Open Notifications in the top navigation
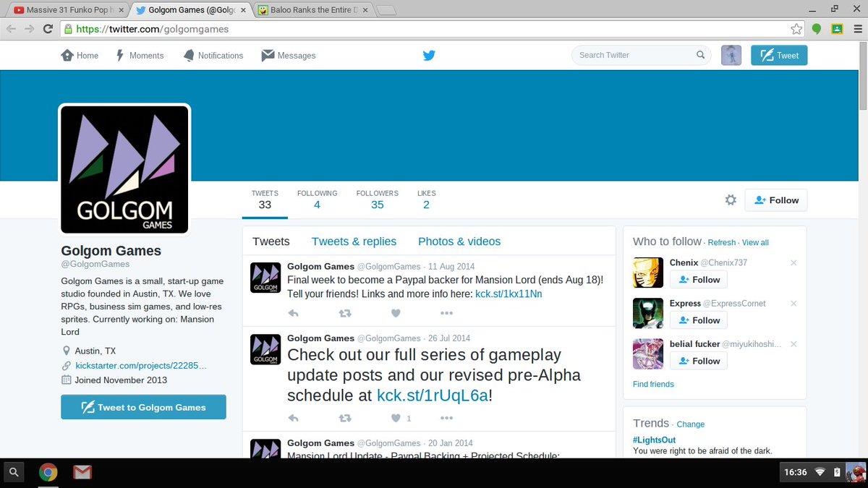 point(213,55)
